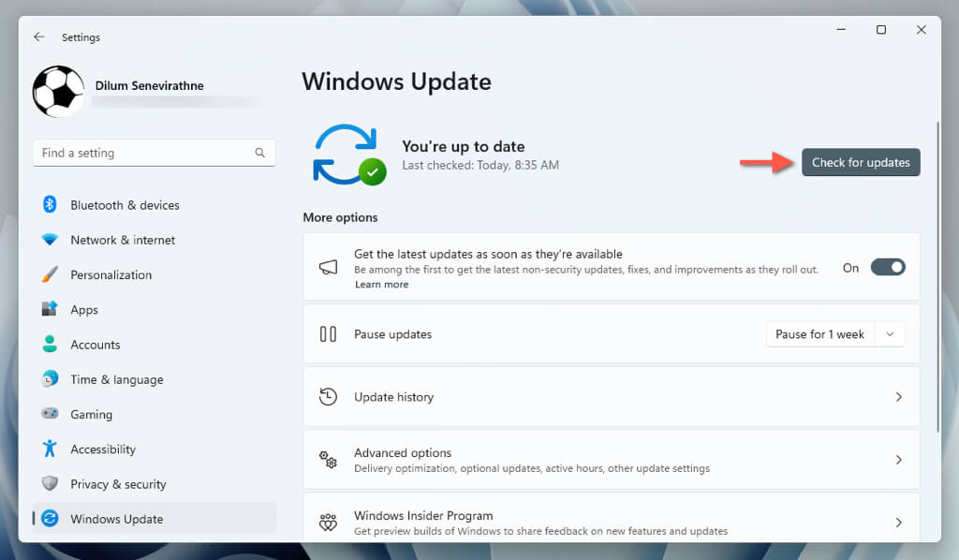Click the Advanced options gears icon
This screenshot has width=959, height=560.
click(x=329, y=459)
